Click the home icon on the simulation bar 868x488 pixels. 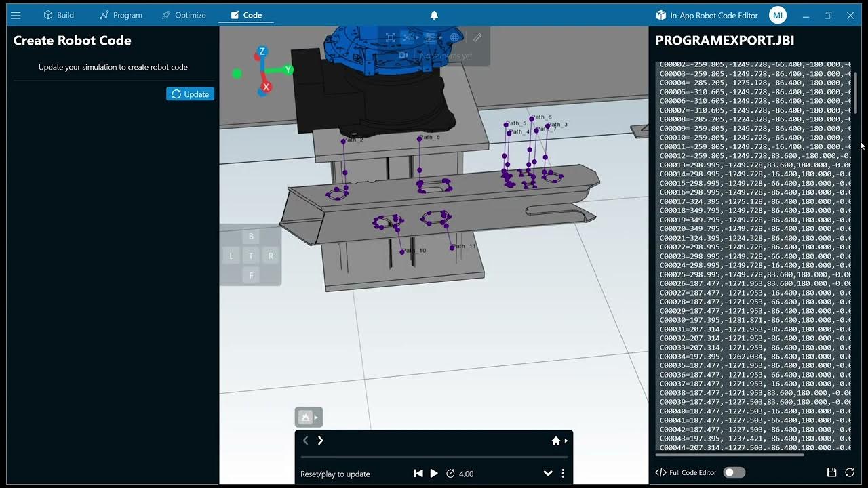[x=556, y=441]
